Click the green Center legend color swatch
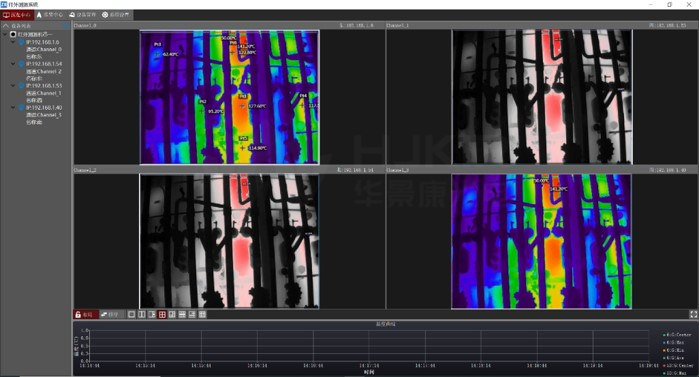The height and width of the screenshot is (377, 699). (x=664, y=335)
